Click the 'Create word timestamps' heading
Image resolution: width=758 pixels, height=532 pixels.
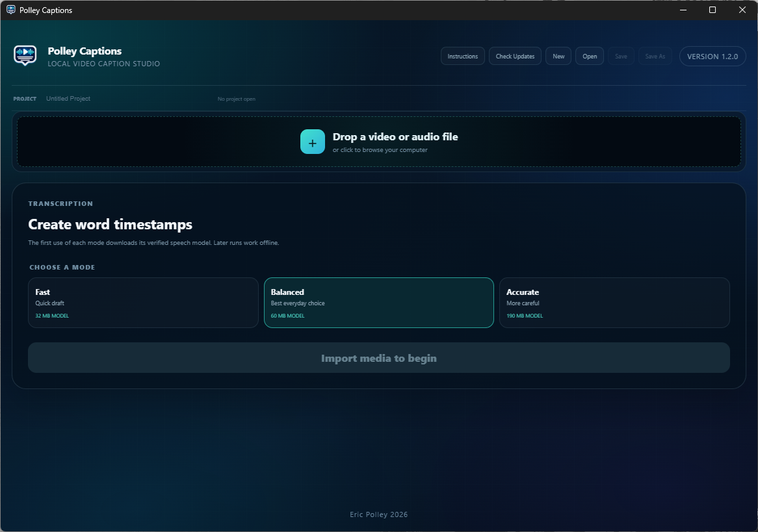pyautogui.click(x=111, y=224)
